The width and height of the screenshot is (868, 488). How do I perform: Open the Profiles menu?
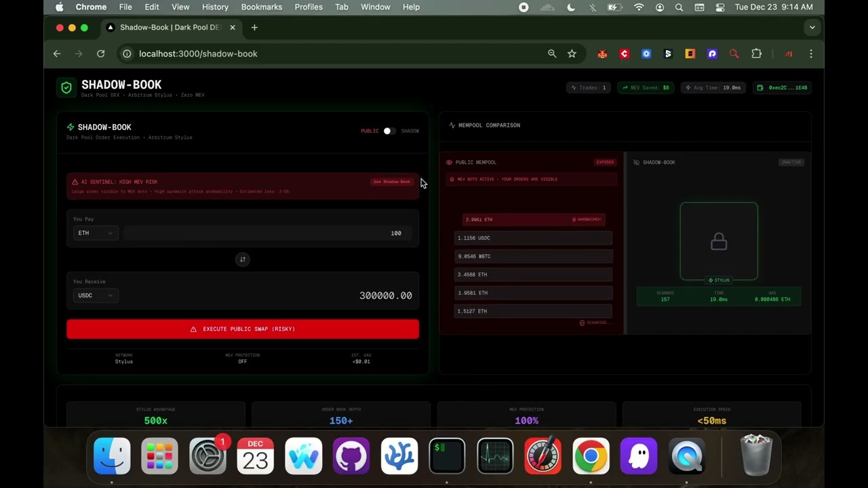tap(309, 7)
